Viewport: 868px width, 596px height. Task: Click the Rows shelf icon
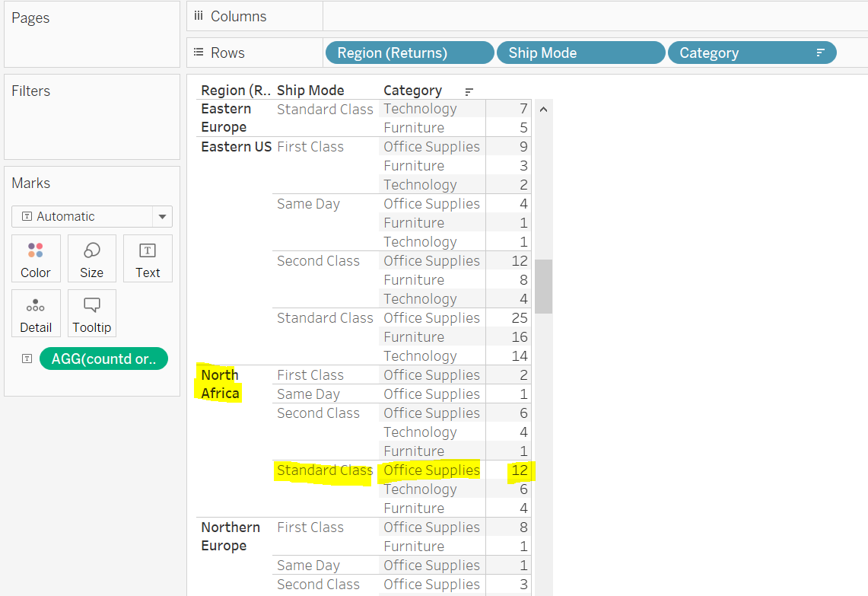(x=199, y=52)
